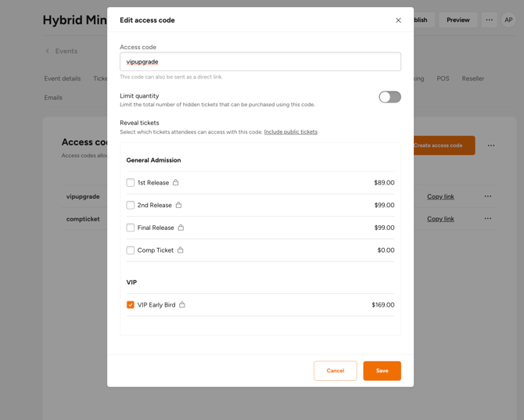Click lock icon beside 1st Release
This screenshot has height=420, width=524.
(x=175, y=182)
